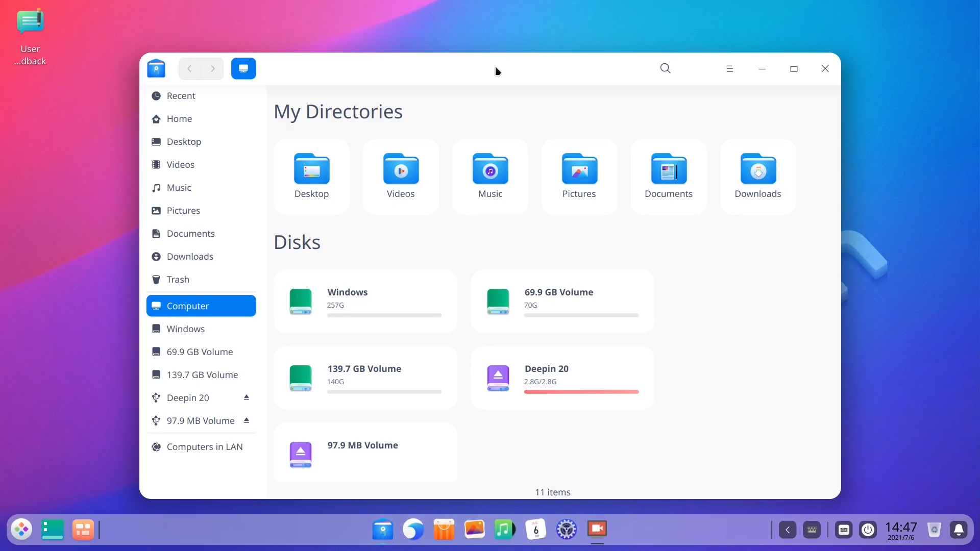
Task: Click the Deepin 20 disk usage bar
Action: point(581,392)
